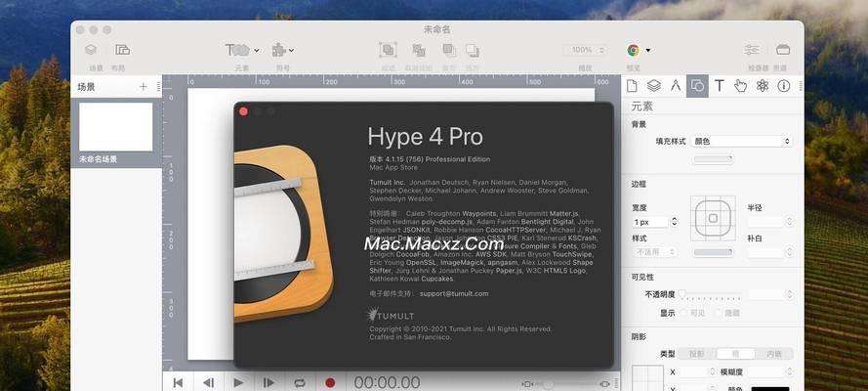Viewport: 868px width, 391px height.
Task: Switch to Physics atom inspector tab
Action: tap(763, 86)
